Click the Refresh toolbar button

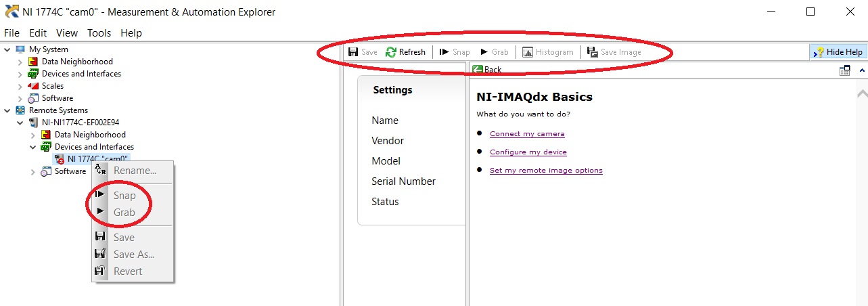tap(405, 52)
